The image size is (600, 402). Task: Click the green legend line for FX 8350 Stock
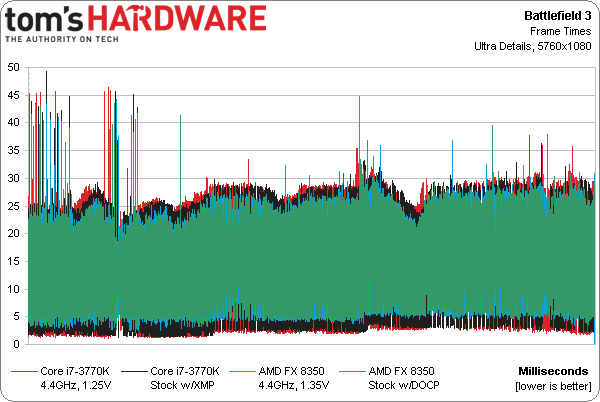pos(352,371)
